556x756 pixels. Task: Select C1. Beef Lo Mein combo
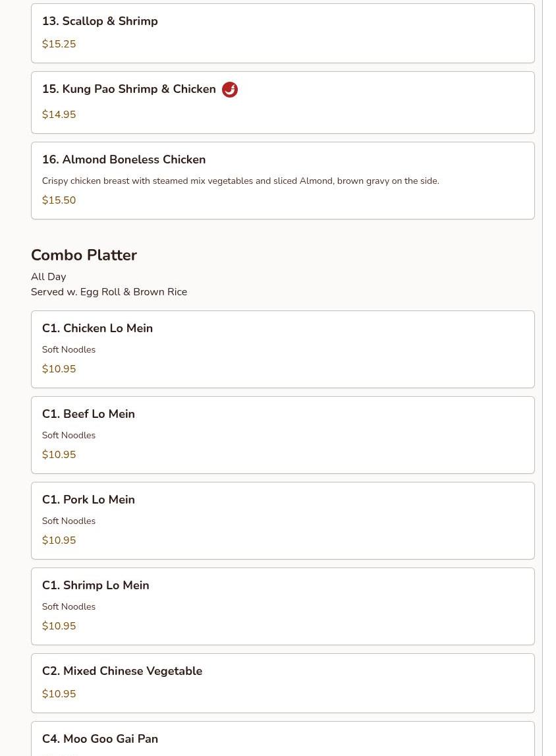click(x=283, y=435)
